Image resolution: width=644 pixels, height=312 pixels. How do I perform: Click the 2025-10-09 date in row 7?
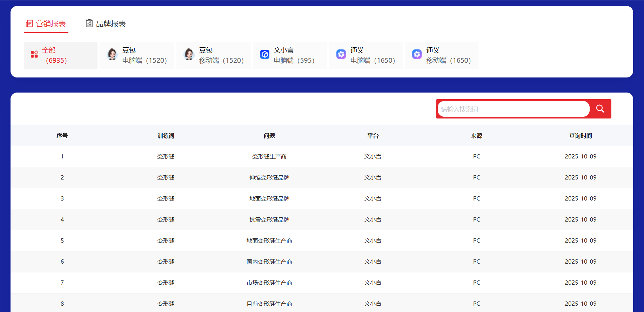click(x=581, y=283)
